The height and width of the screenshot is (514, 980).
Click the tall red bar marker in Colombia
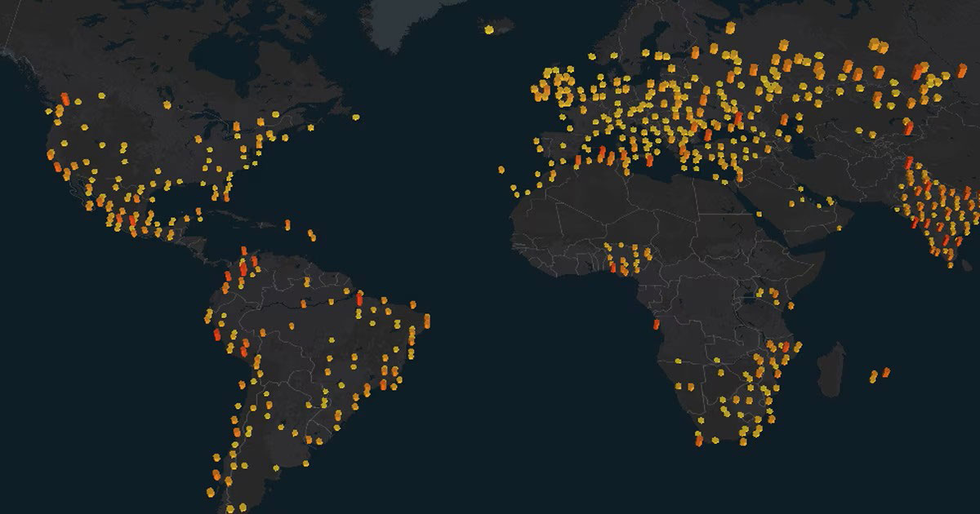(x=242, y=269)
